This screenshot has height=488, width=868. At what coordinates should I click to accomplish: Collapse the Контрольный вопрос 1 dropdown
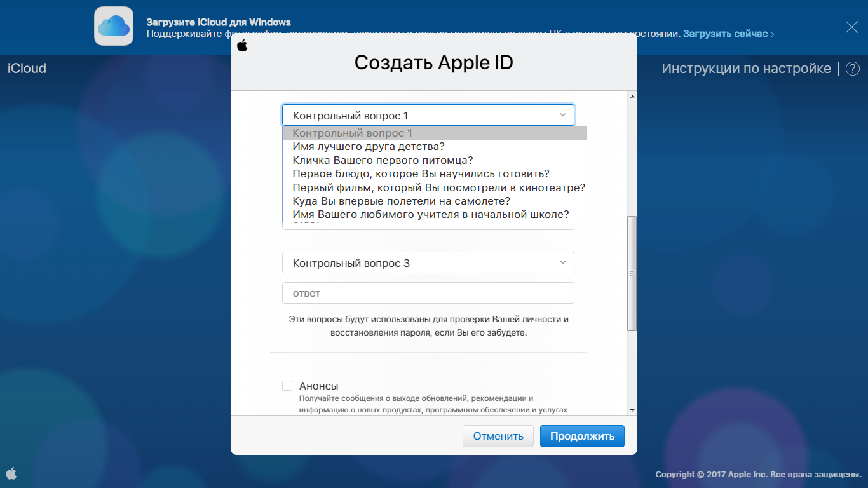tap(428, 115)
